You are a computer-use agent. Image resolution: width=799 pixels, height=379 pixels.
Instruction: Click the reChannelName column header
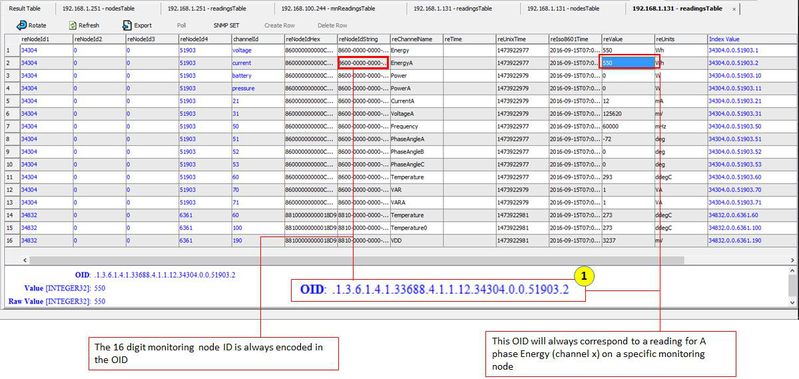[416, 39]
